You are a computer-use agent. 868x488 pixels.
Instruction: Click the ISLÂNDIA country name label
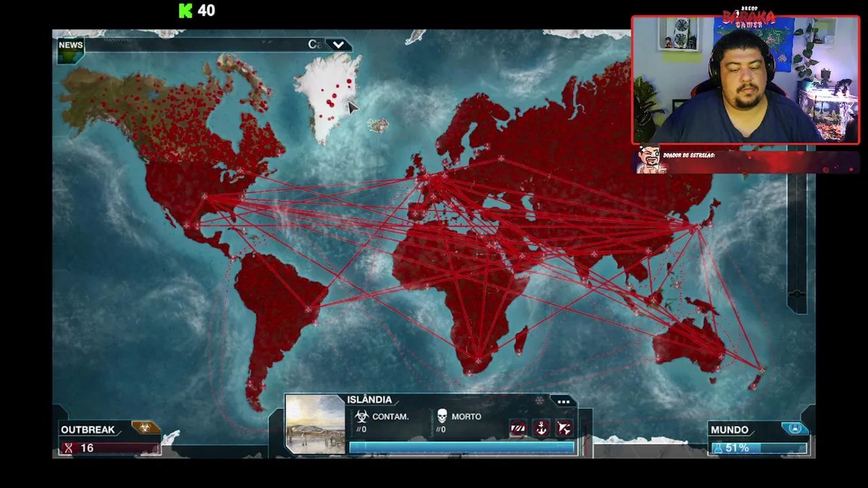tap(369, 400)
